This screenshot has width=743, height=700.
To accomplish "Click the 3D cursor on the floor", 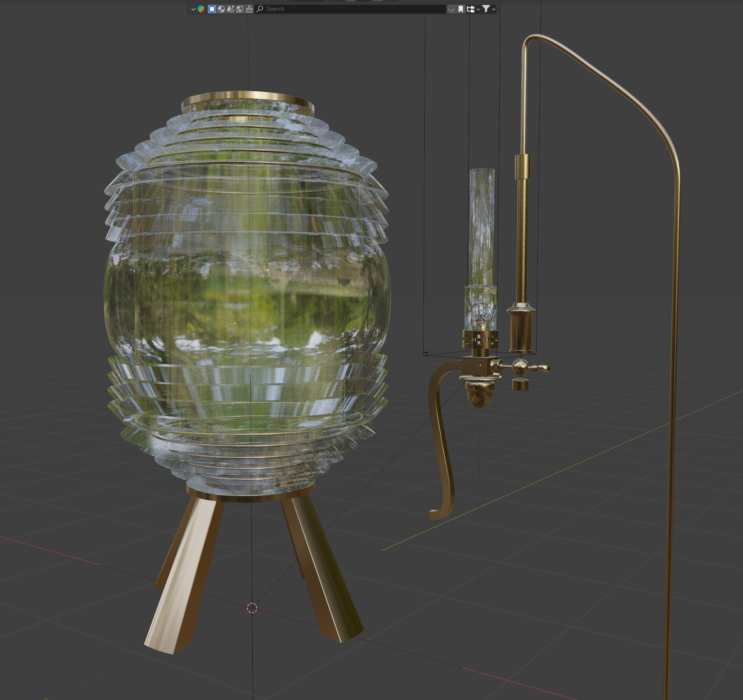I will click(252, 608).
